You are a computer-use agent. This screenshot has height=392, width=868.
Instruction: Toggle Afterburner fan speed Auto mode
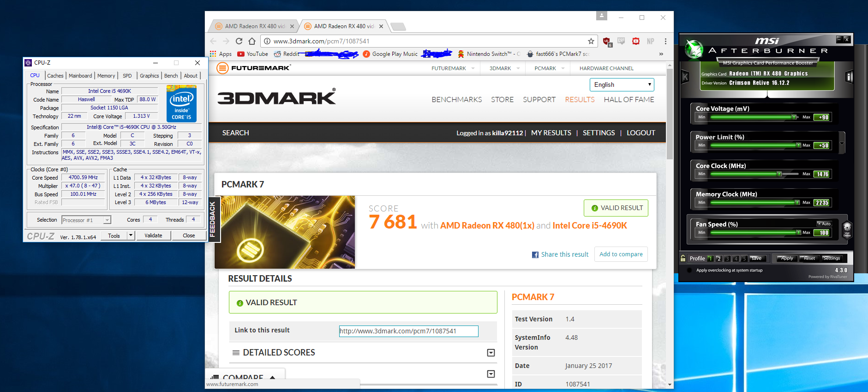point(825,223)
